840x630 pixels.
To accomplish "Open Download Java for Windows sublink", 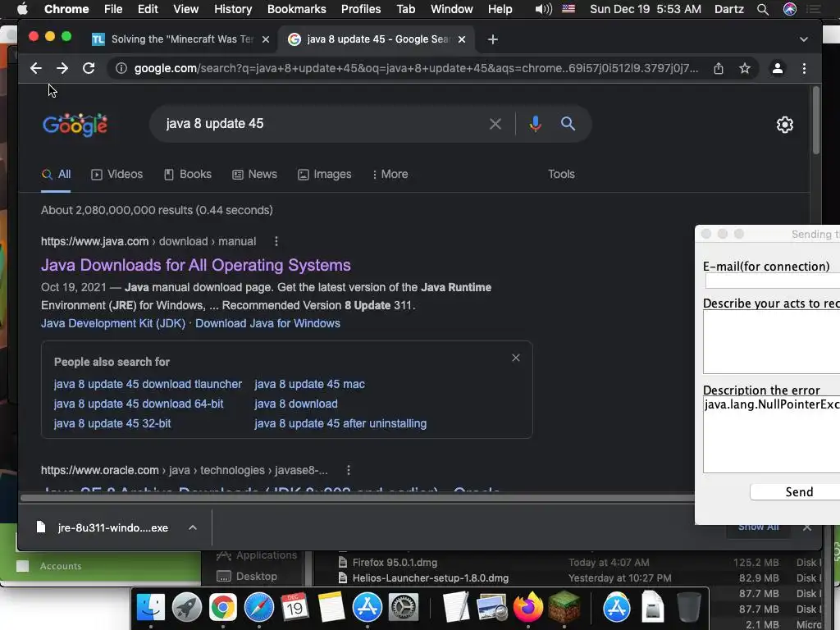I will 268,323.
